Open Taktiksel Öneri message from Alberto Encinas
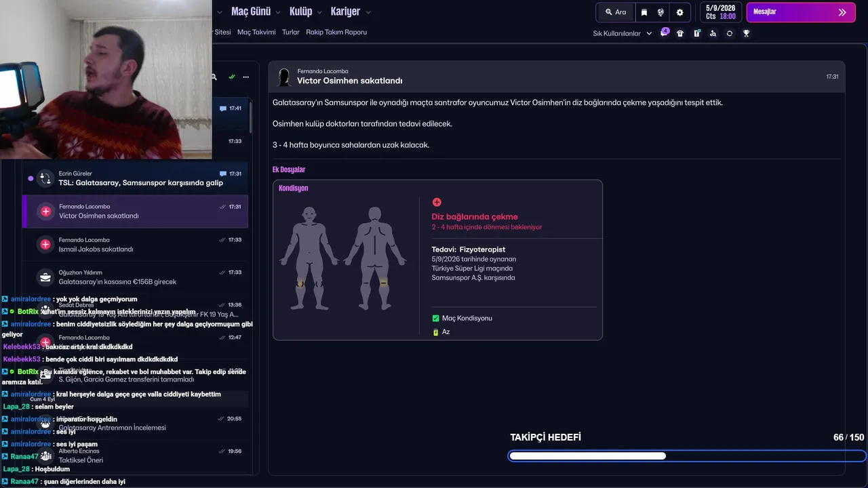868x488 pixels. click(x=135, y=455)
